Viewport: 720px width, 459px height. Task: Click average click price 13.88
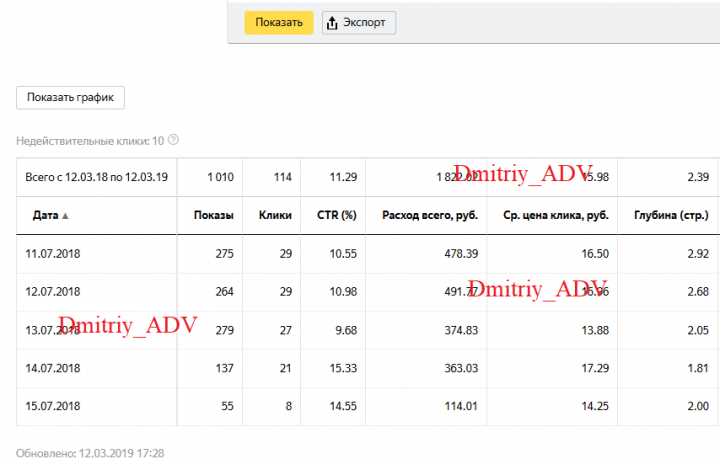(595, 330)
